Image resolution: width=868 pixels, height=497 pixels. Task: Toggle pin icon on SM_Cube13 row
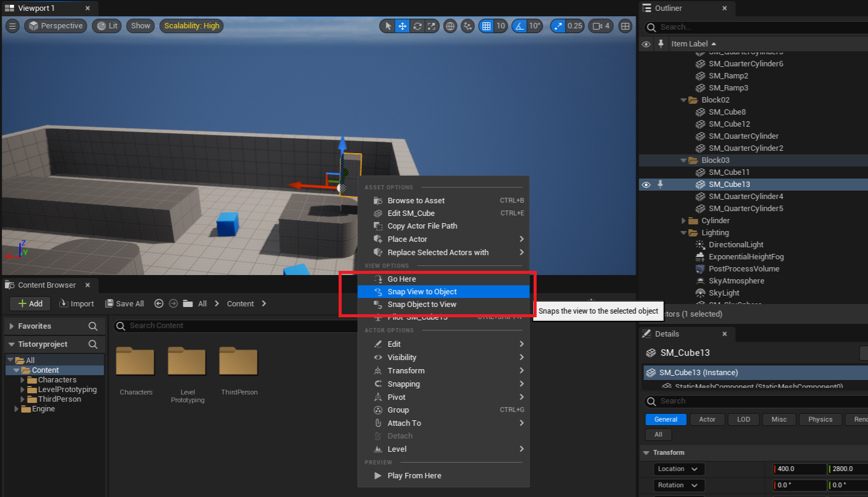[x=660, y=185]
